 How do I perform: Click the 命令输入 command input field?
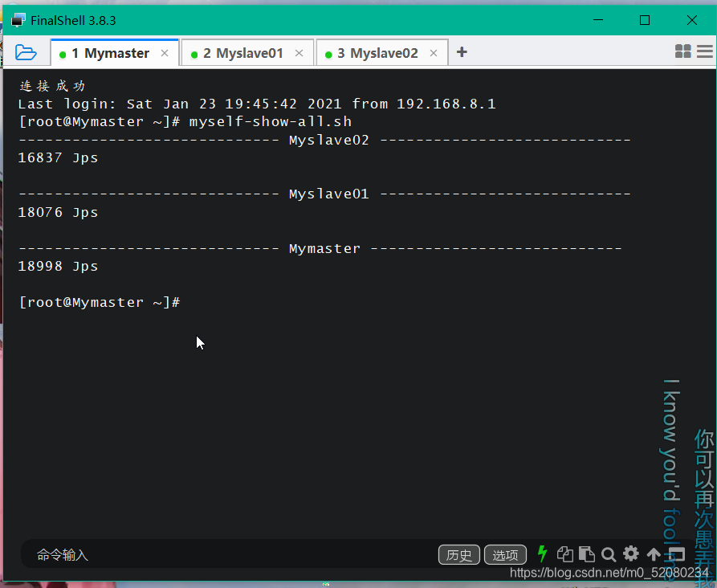pyautogui.click(x=229, y=554)
